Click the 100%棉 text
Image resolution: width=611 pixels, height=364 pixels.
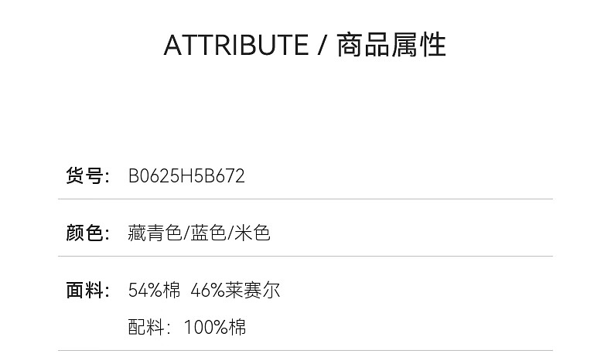(x=215, y=327)
